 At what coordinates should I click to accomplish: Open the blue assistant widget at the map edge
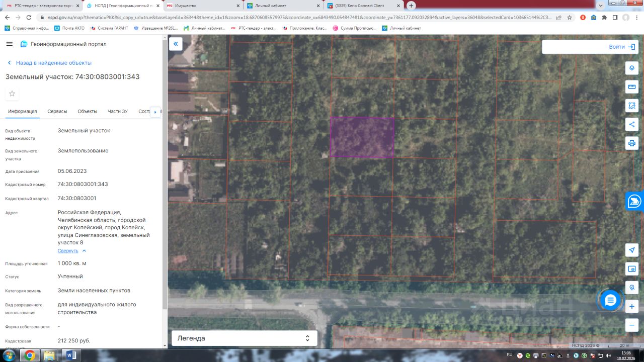pos(634,201)
